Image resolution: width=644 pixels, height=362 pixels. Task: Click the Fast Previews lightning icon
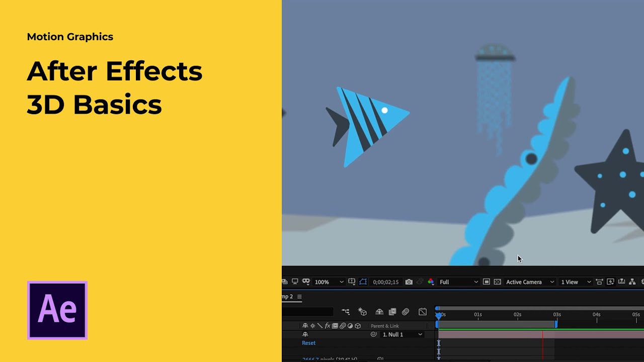tap(610, 282)
